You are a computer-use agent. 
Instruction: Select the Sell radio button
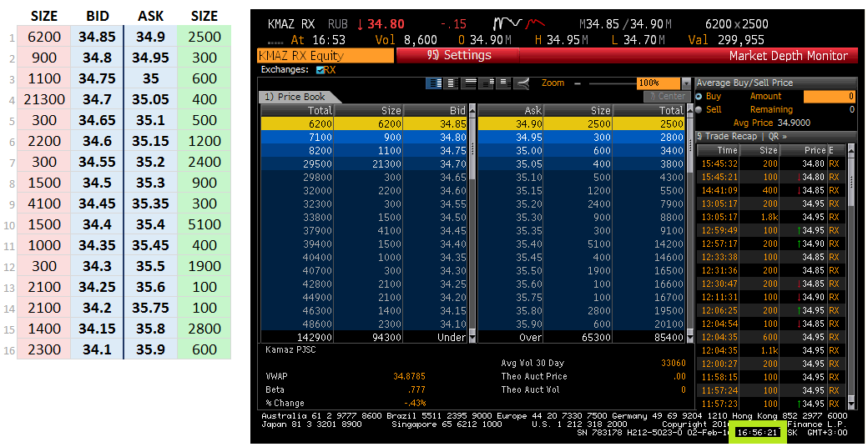coord(699,109)
